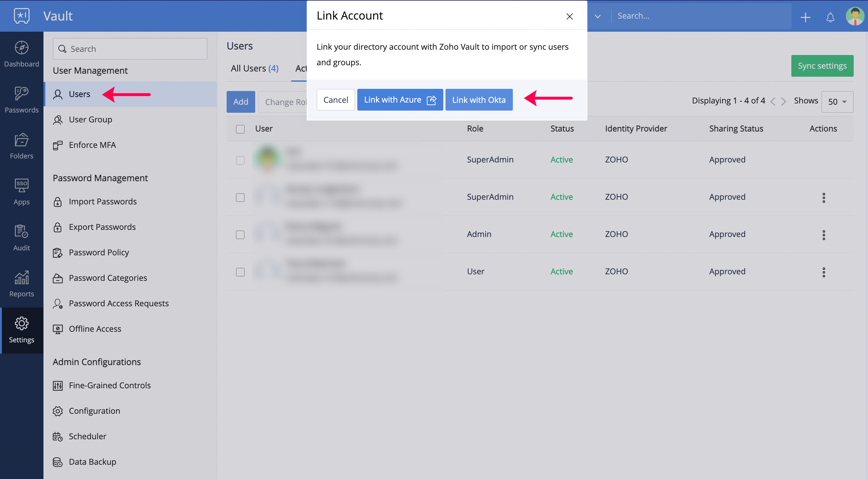Click the top header Search field
This screenshot has height=479, width=868.
tap(702, 16)
